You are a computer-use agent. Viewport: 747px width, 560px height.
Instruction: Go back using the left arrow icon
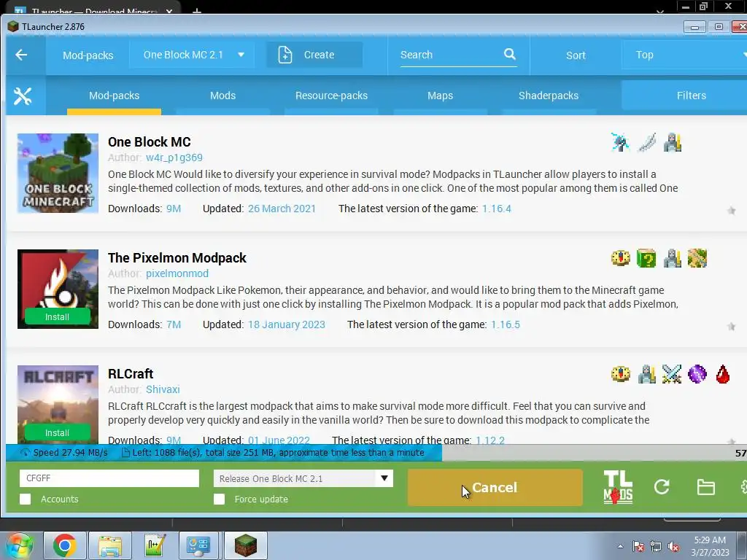[21, 55]
